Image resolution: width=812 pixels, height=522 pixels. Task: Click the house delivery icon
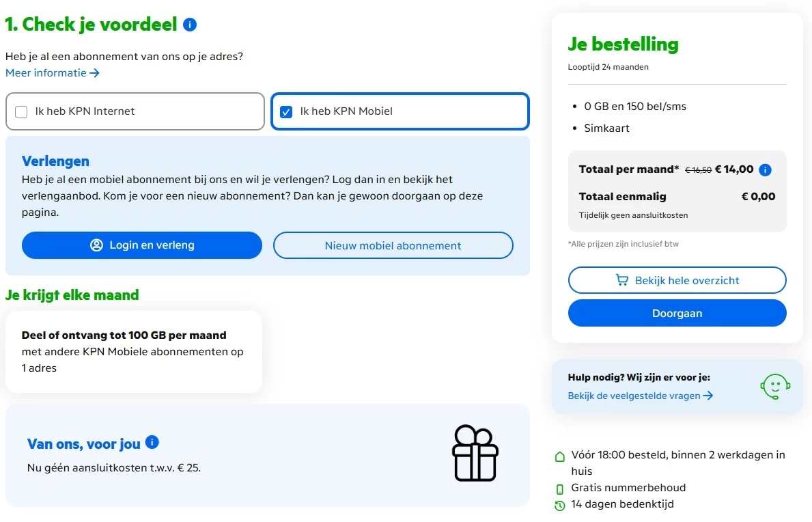(560, 456)
